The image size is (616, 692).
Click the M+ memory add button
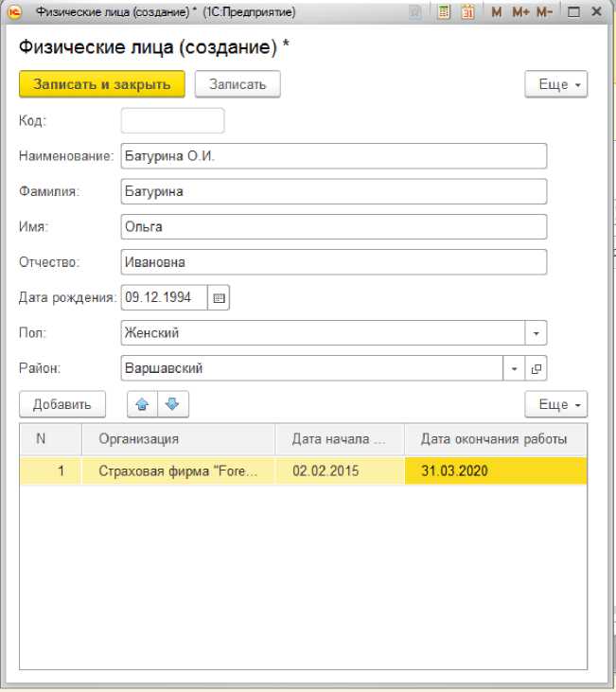(x=520, y=11)
